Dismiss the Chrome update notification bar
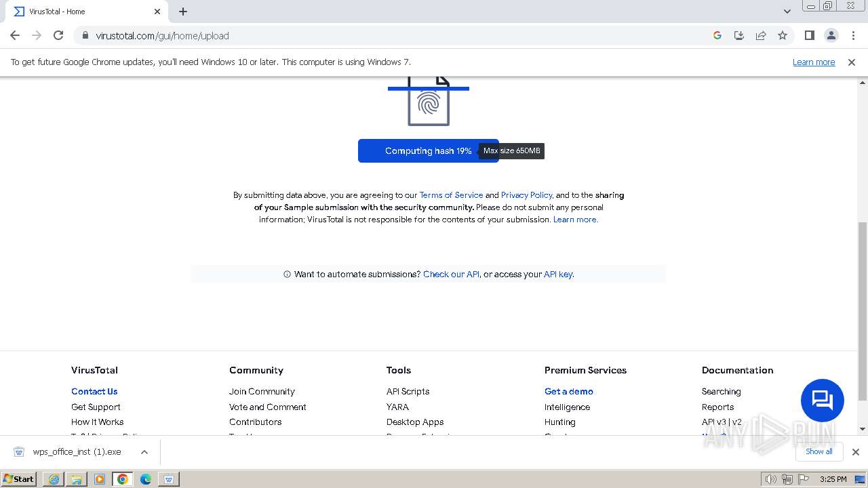This screenshot has width=868, height=488. [x=852, y=62]
